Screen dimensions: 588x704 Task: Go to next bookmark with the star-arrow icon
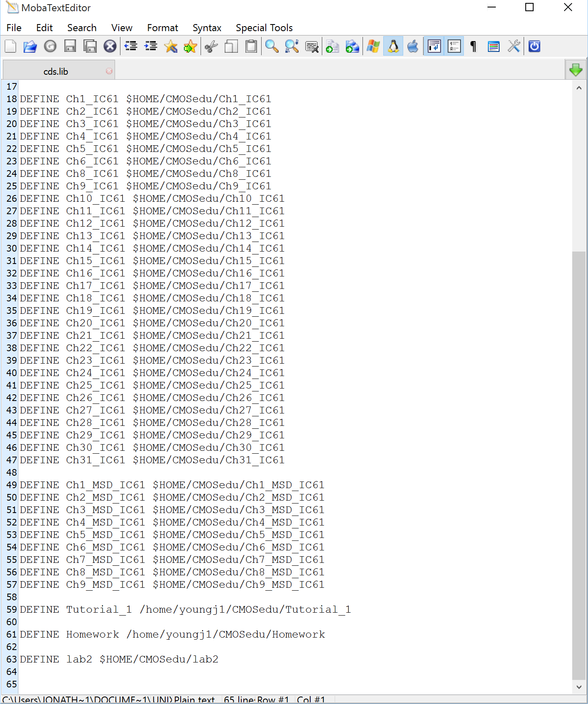tap(191, 46)
